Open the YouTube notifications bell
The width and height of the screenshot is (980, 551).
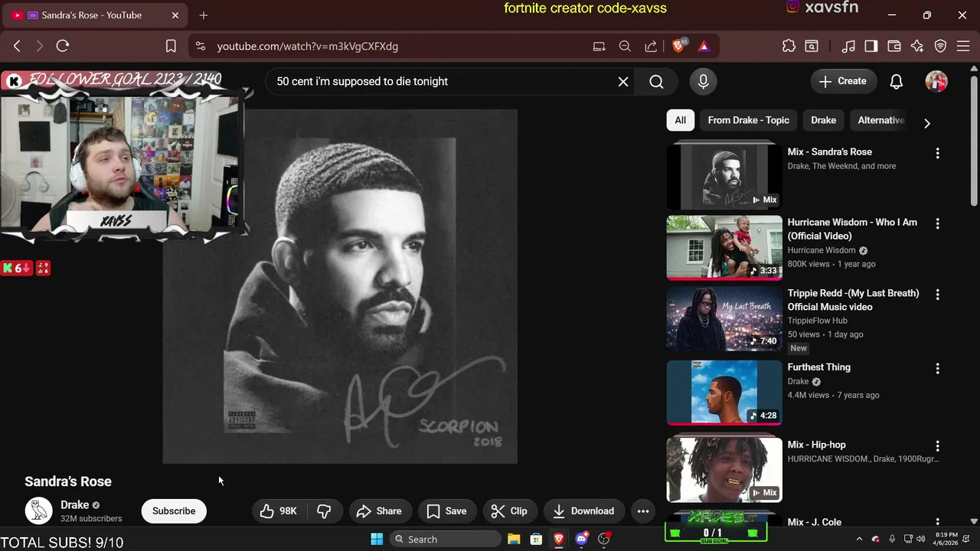[897, 81]
